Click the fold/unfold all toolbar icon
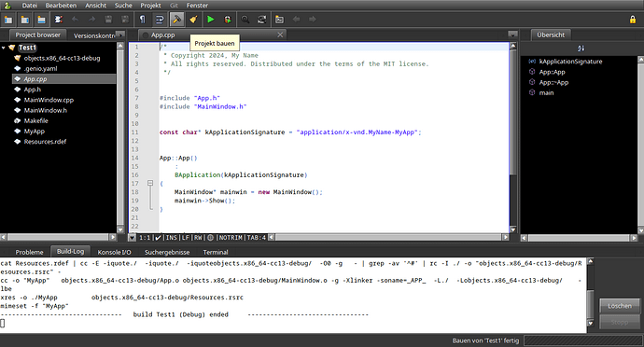This screenshot has height=347, width=644. (x=59, y=20)
